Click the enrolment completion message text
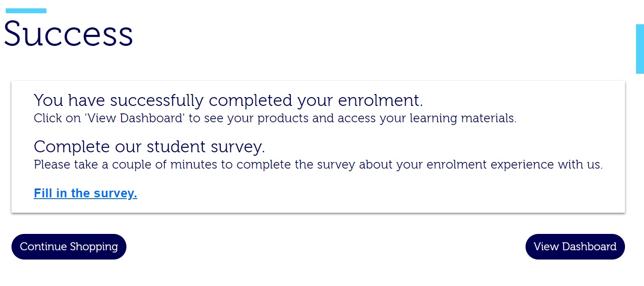644x286 pixels. 228,100
